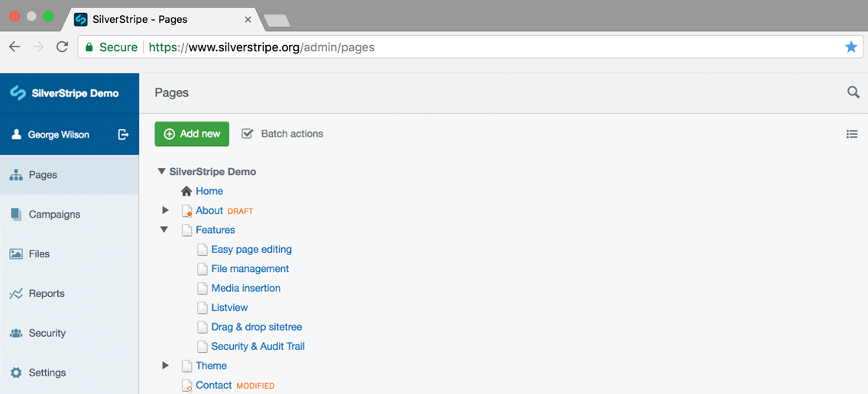Open the Easy page editing link
868x394 pixels.
point(251,250)
